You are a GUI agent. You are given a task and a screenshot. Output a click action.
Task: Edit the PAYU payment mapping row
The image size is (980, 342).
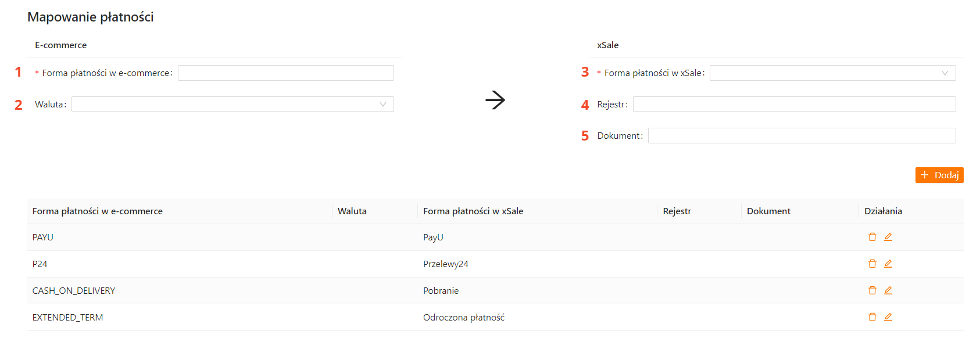coord(888,237)
